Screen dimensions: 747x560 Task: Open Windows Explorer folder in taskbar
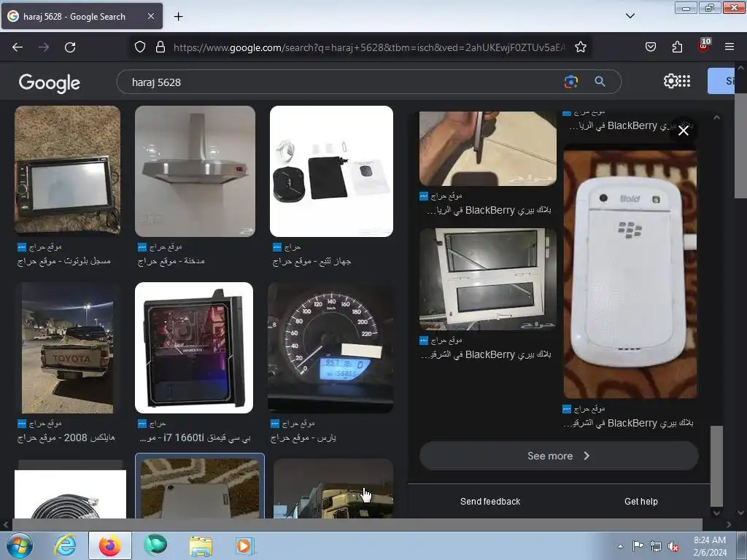(x=201, y=545)
